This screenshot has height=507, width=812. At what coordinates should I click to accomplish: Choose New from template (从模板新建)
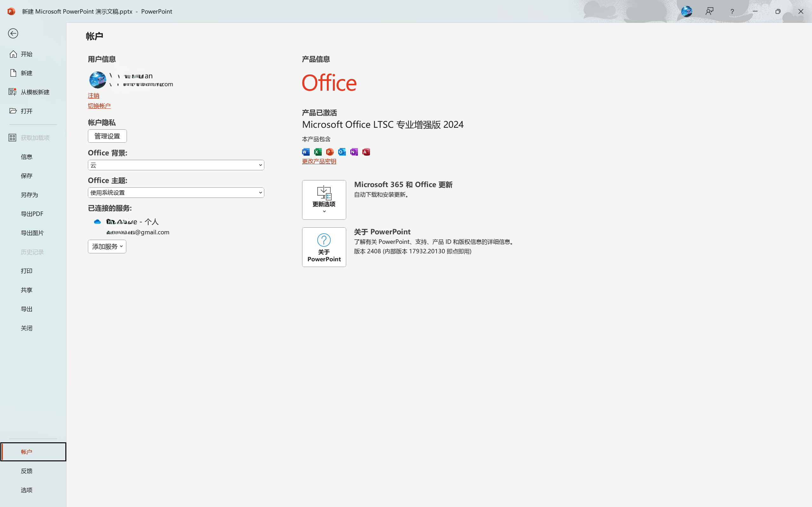click(33, 92)
